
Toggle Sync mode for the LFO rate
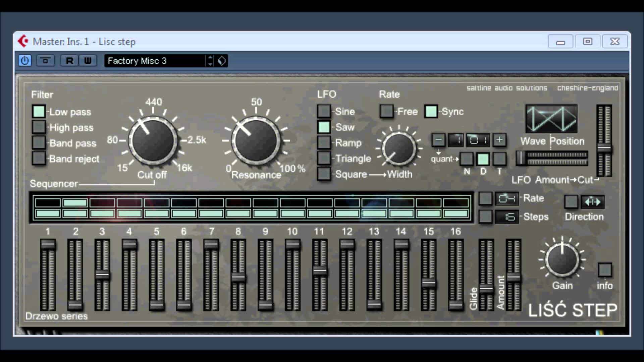[431, 112]
